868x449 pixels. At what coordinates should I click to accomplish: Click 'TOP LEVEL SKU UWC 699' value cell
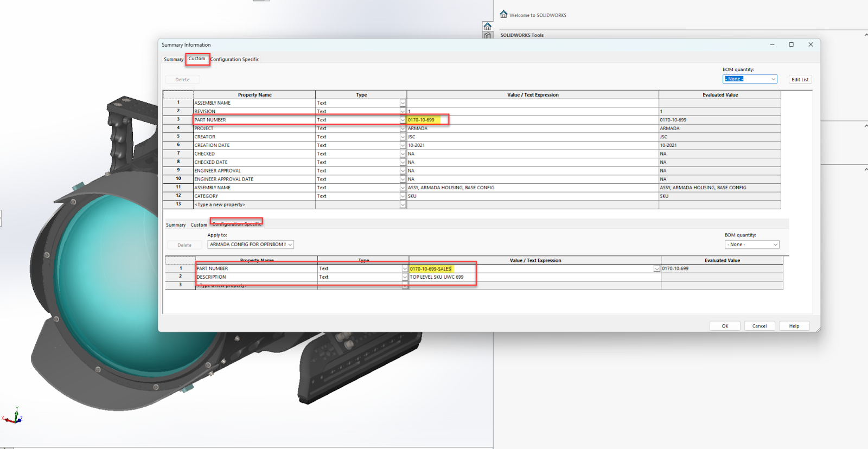[x=535, y=277]
